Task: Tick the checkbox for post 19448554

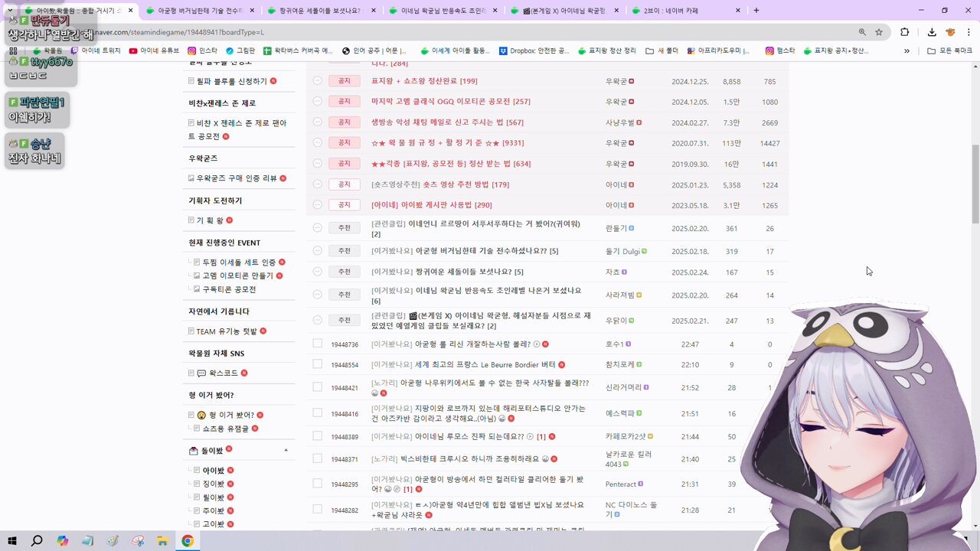Action: pyautogui.click(x=318, y=364)
